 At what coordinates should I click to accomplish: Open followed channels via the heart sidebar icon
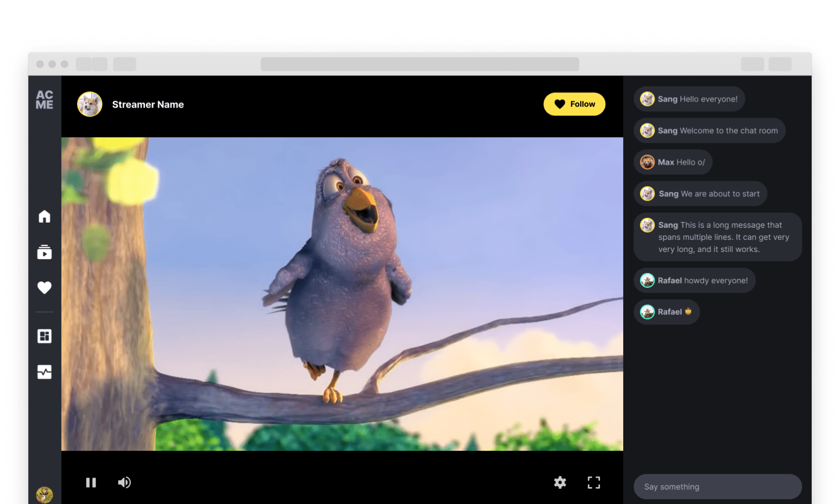tap(45, 288)
